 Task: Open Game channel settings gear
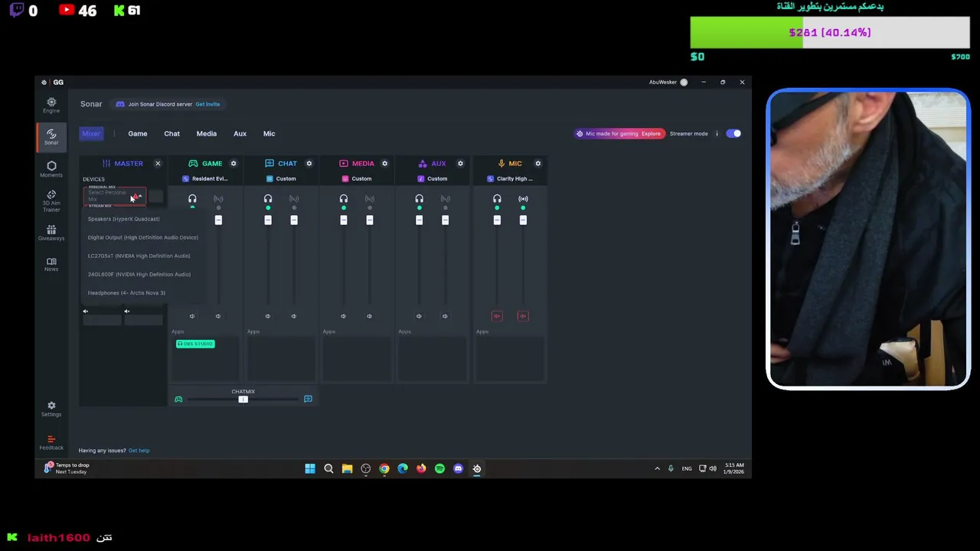tap(234, 163)
